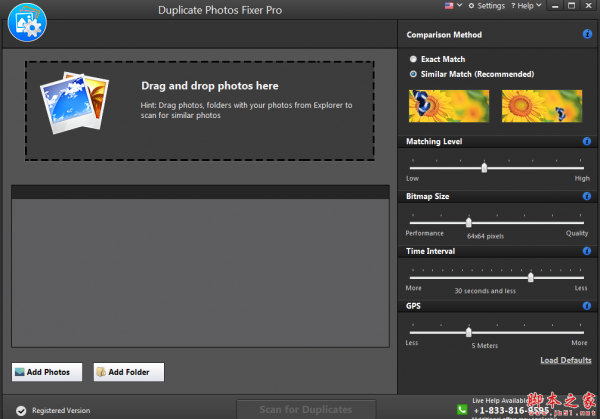Minimize the Duplicate Photos Fixer window
Image resolution: width=600 pixels, height=419 pixels.
click(555, 6)
